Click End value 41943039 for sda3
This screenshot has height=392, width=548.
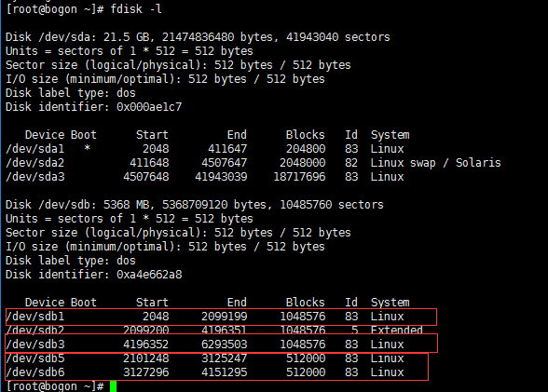[221, 177]
